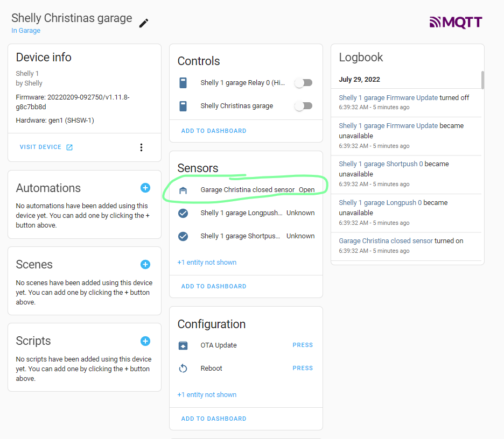Open the three-dot device info menu
504x439 pixels.
coord(141,147)
